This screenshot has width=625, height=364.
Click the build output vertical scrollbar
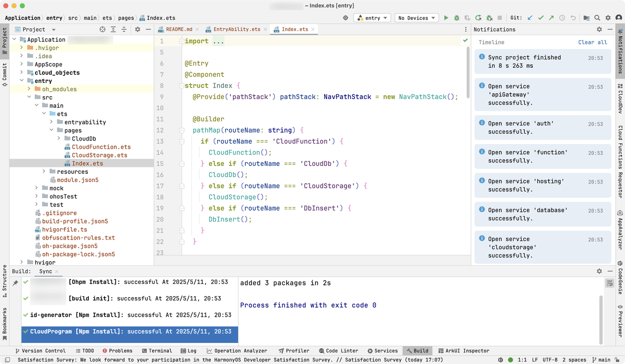coord(601,320)
